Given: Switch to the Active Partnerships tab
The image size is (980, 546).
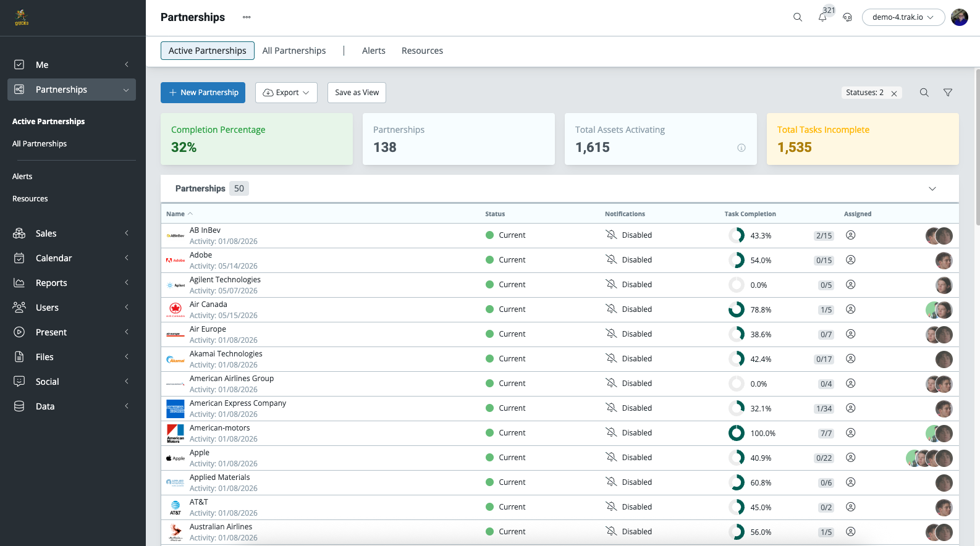Looking at the screenshot, I should coord(208,51).
